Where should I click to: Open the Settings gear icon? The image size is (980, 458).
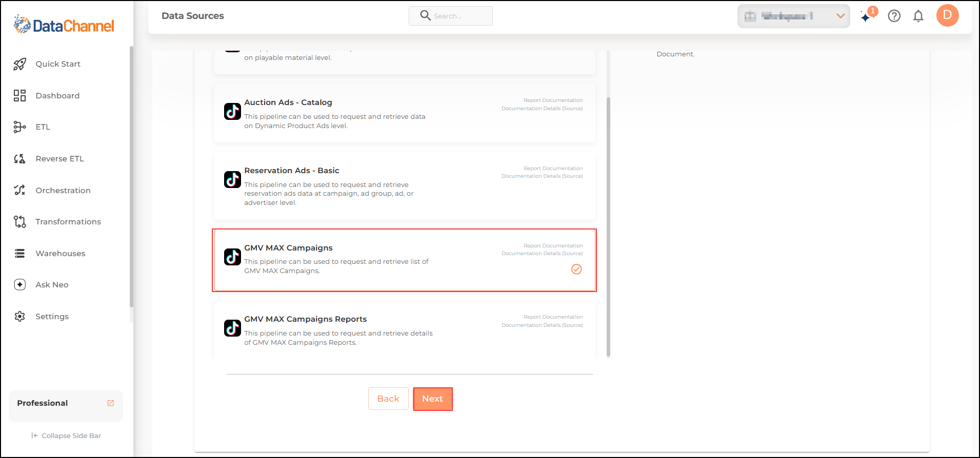19,317
